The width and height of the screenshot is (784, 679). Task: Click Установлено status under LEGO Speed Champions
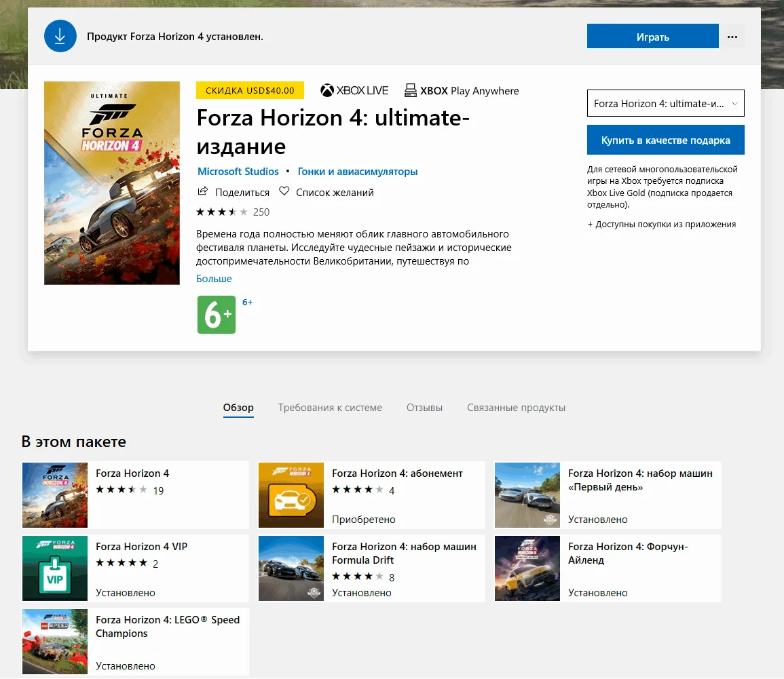[x=126, y=666]
